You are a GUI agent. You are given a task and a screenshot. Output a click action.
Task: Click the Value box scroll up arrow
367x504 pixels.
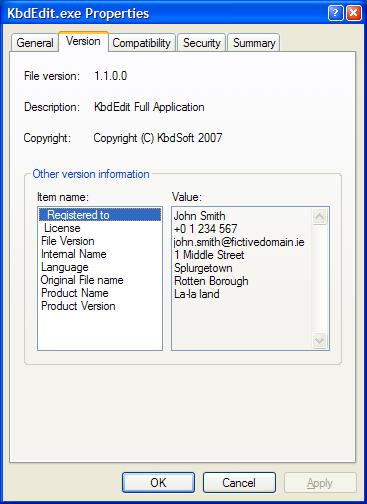coord(319,217)
